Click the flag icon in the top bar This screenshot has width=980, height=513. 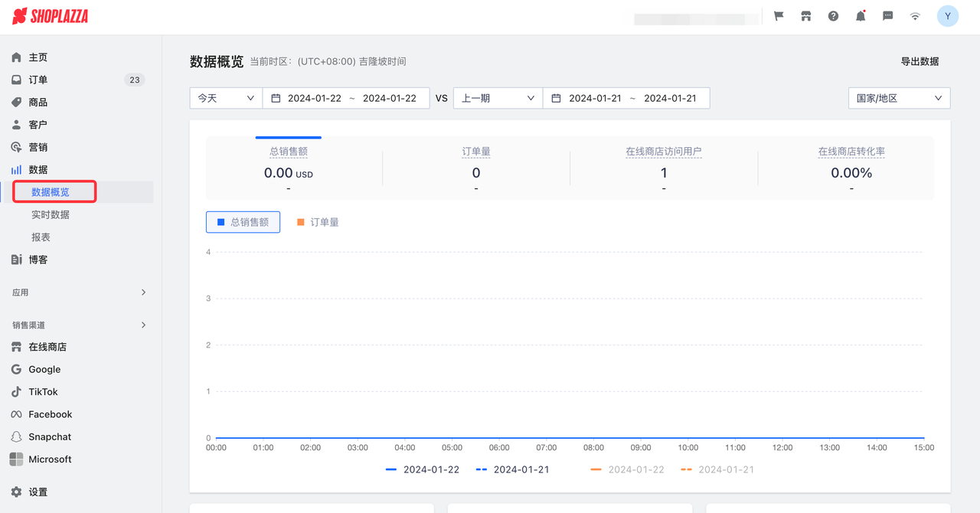[x=778, y=15]
